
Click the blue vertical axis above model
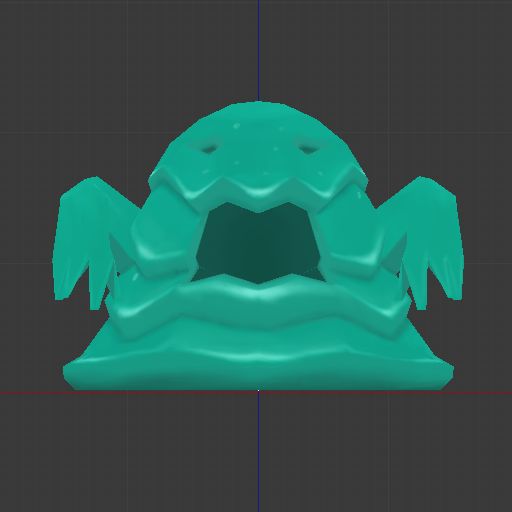[x=259, y=50]
